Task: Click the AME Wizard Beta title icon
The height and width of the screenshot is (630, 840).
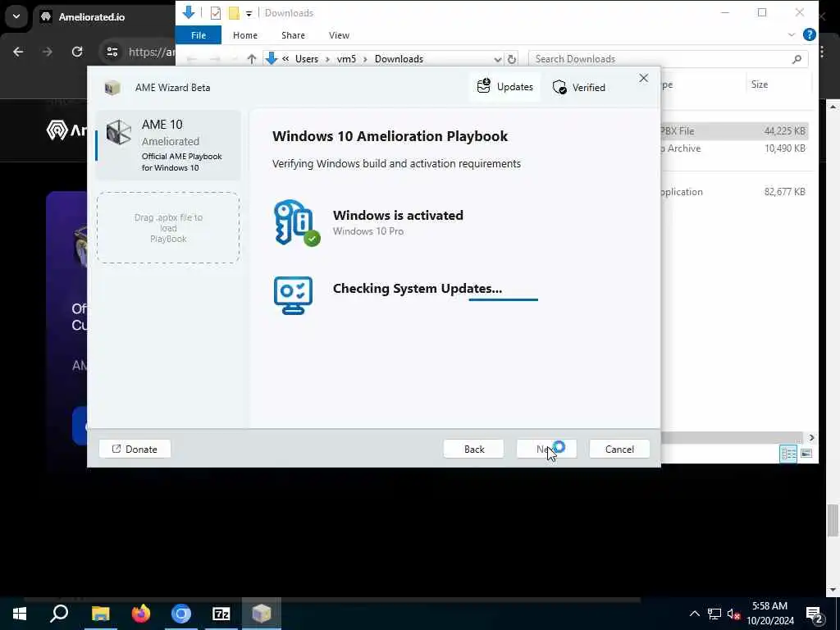Action: [x=112, y=88]
